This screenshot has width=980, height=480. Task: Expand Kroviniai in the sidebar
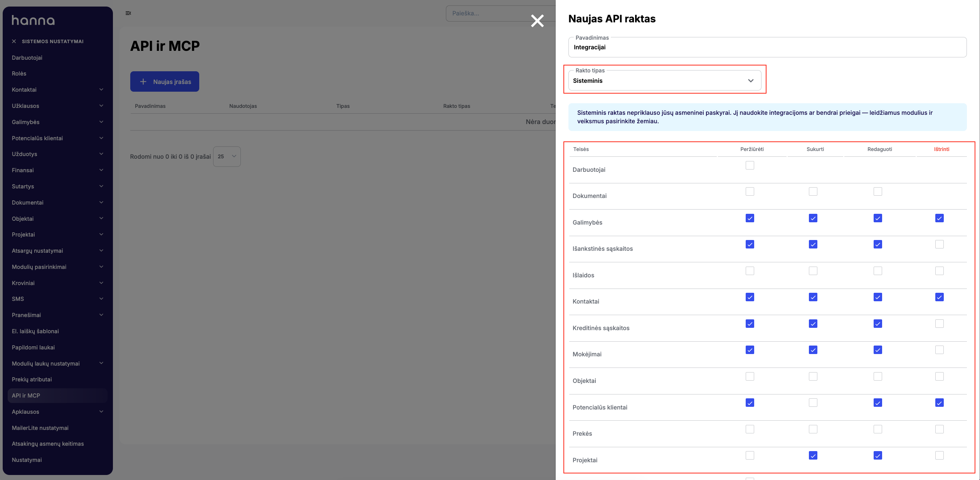[57, 283]
